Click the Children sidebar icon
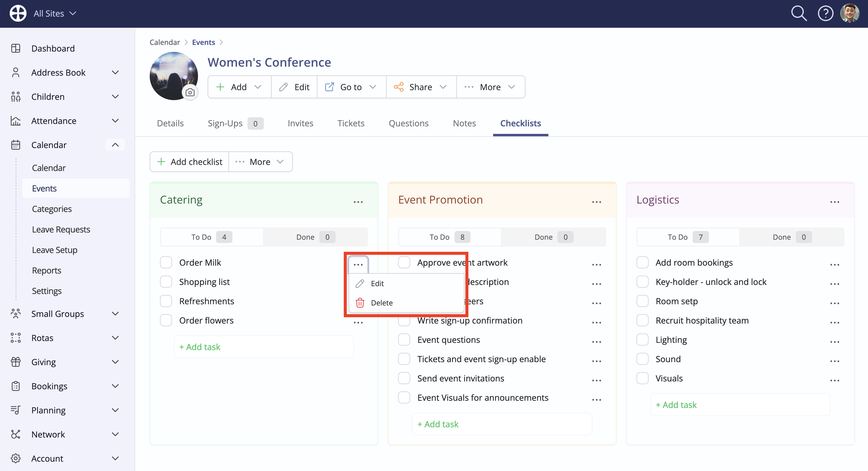 [15, 96]
